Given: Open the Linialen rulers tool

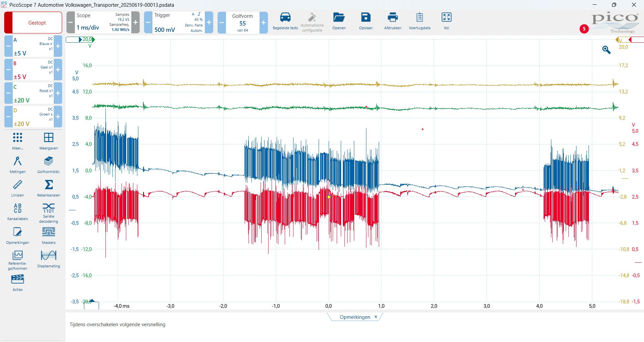Looking at the screenshot, I should [17, 185].
